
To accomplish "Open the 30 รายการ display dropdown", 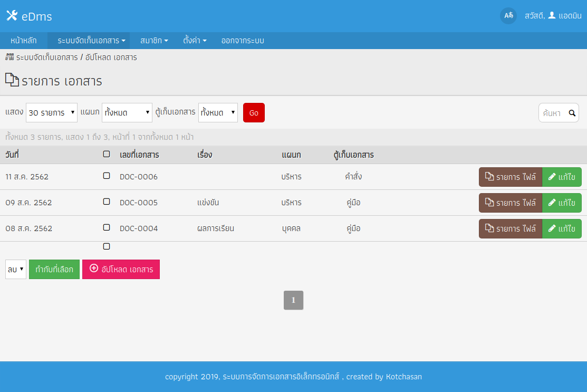I will pyautogui.click(x=52, y=113).
